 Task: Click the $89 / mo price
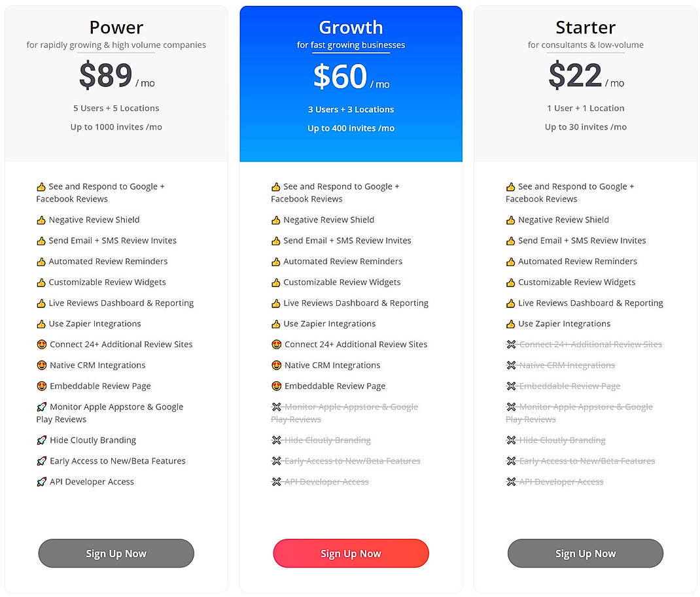click(x=116, y=76)
